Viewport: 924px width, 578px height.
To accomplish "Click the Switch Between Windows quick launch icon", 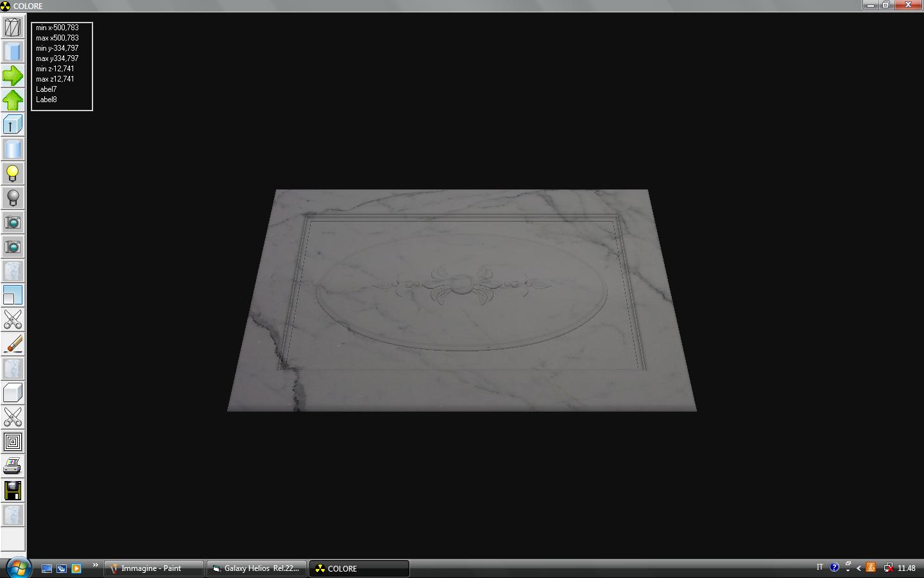I will 62,568.
